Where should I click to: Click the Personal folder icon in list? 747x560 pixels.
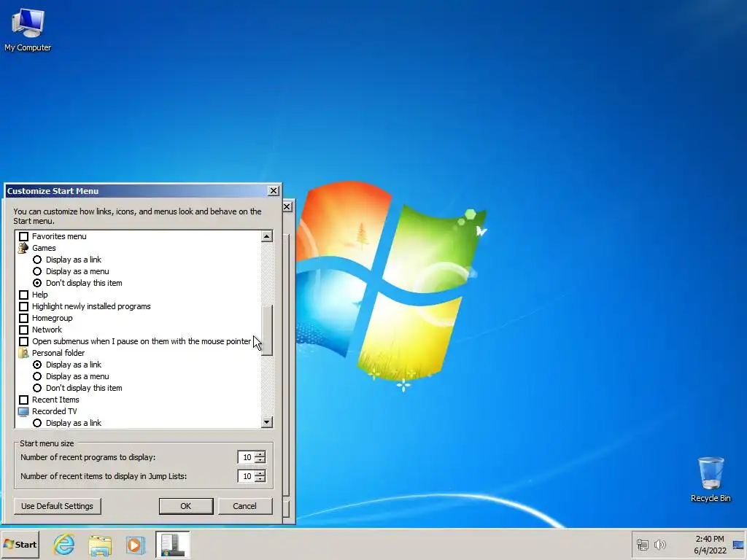coord(23,353)
